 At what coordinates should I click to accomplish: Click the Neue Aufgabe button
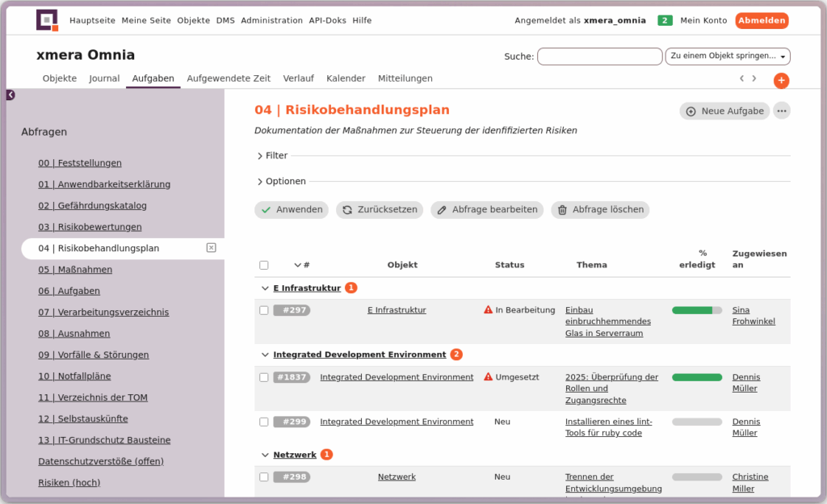click(x=724, y=111)
